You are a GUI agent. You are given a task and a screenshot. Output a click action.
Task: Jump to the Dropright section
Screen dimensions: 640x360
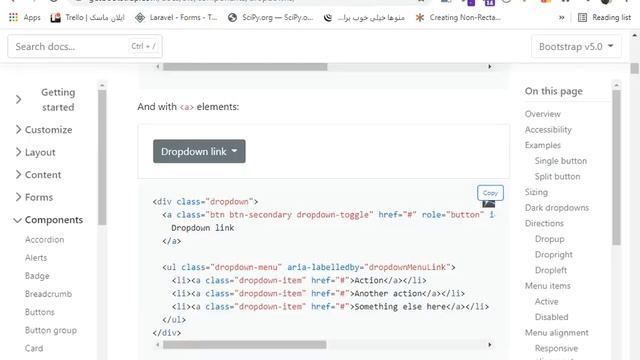pos(554,254)
